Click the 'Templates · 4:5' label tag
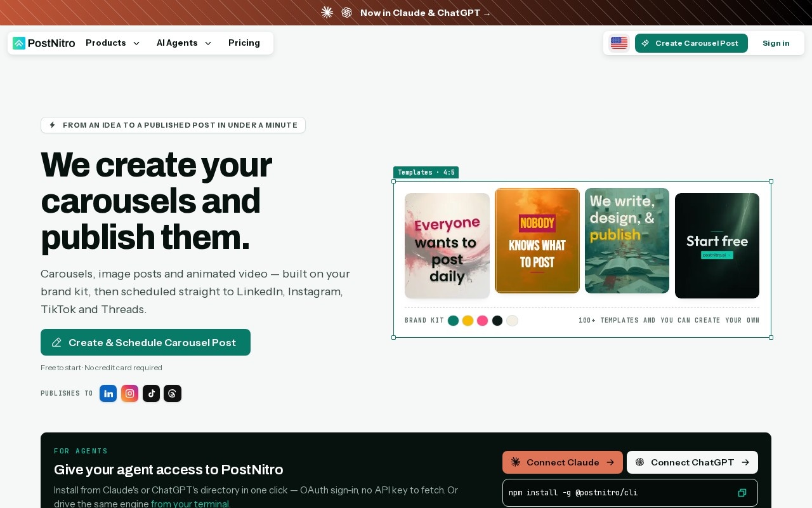The width and height of the screenshot is (812, 508). (x=426, y=173)
